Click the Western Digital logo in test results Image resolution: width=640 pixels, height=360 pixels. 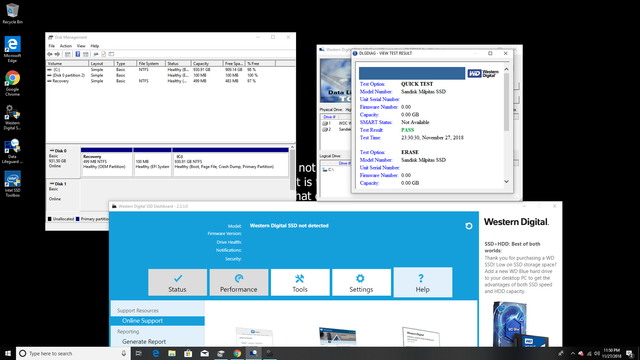(483, 73)
